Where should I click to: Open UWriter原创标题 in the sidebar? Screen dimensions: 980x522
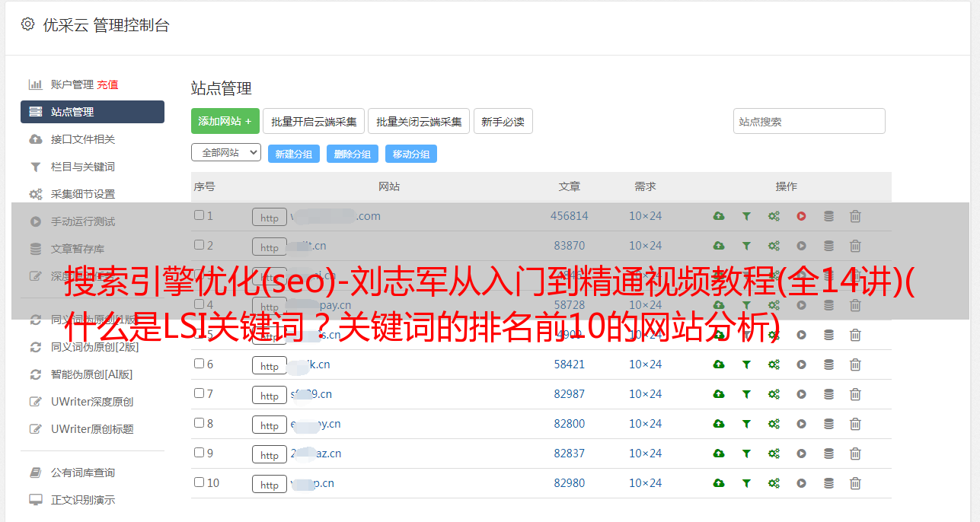[x=92, y=429]
